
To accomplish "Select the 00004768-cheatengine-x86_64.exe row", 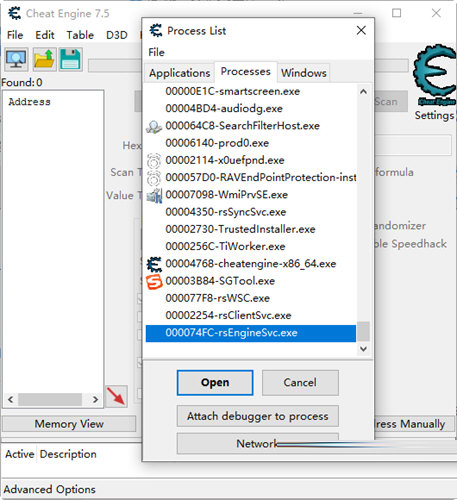I will click(251, 264).
